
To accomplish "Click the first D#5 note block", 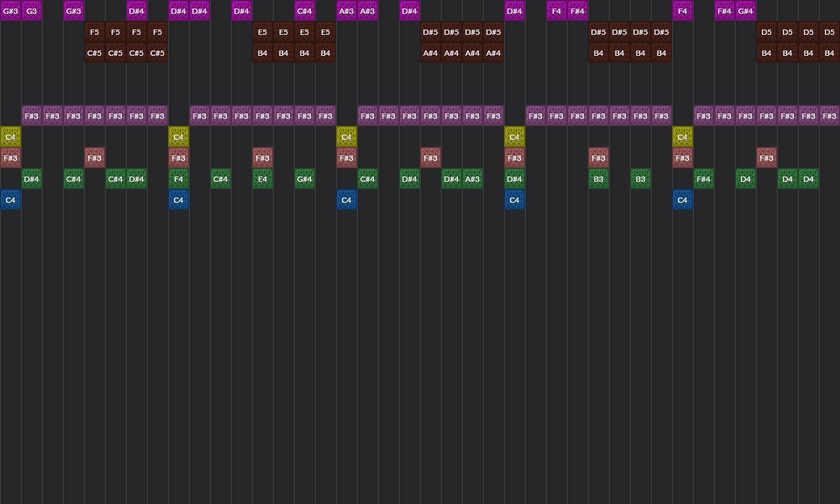I will (x=430, y=31).
